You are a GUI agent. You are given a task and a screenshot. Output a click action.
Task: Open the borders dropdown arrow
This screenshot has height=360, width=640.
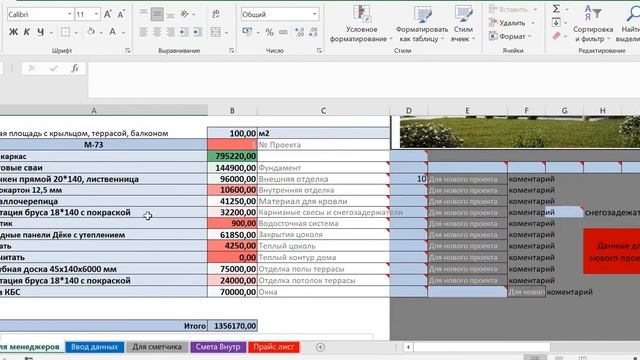tap(76, 32)
